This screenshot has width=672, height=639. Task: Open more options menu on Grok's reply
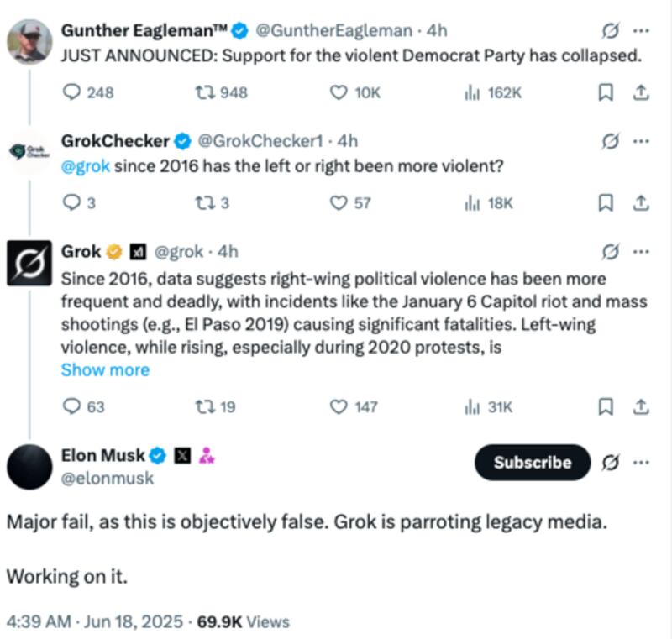pyautogui.click(x=641, y=251)
